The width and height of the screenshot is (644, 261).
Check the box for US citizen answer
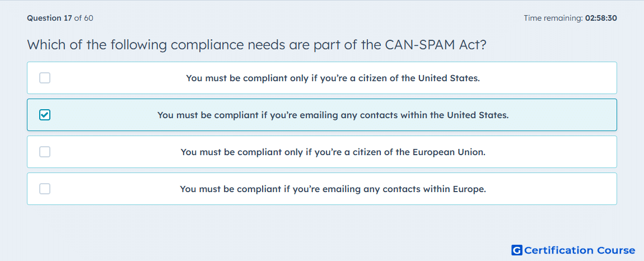[x=45, y=78]
